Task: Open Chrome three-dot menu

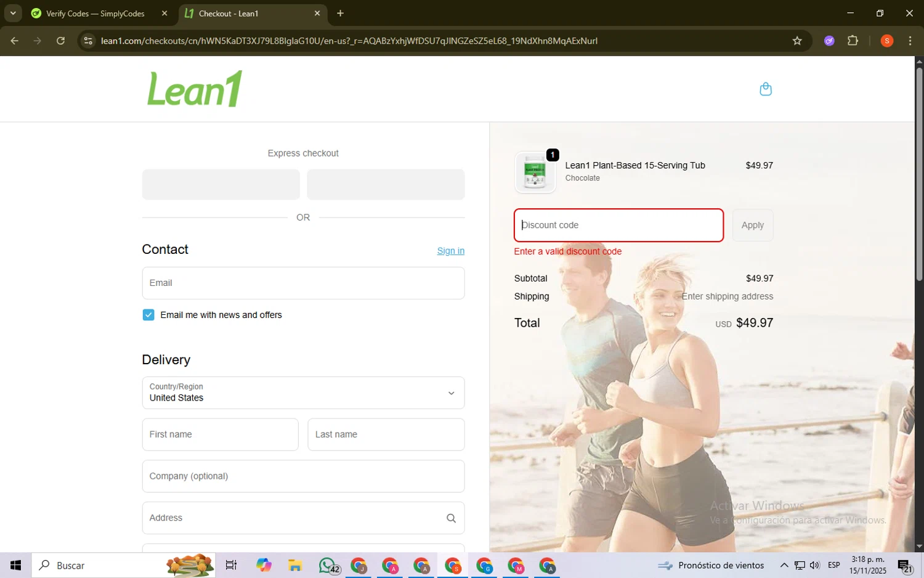Action: 910,41
